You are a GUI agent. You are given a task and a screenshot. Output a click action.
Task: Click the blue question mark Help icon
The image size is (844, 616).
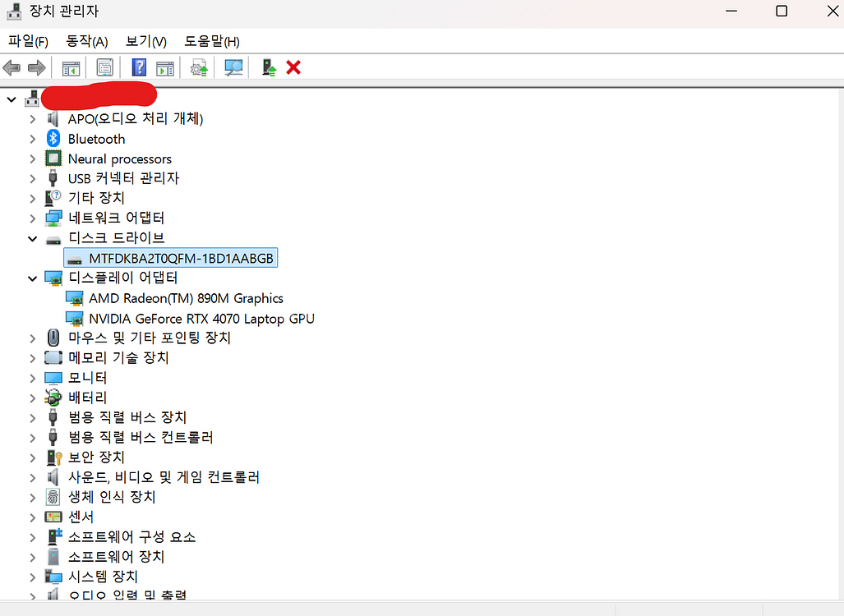point(139,67)
